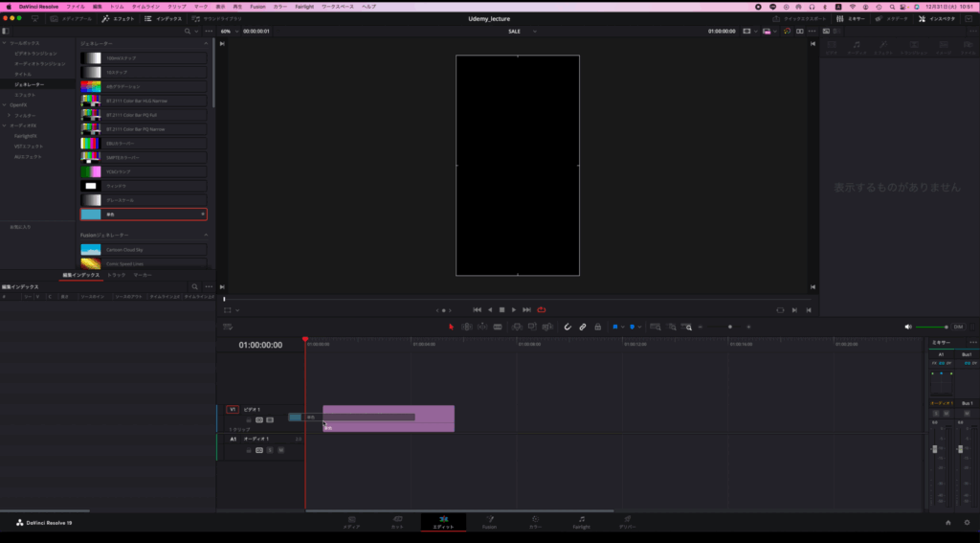Toggle the DIM audio button
Image resolution: width=980 pixels, height=543 pixels.
(959, 327)
